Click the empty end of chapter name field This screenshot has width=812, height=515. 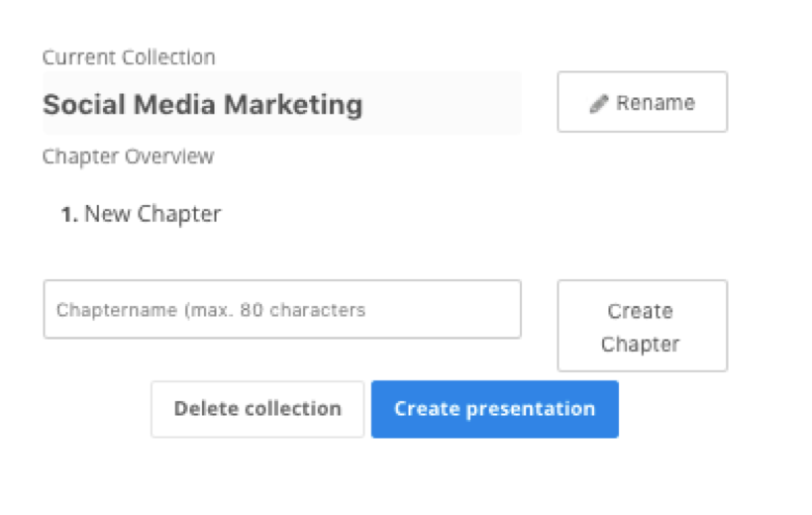click(443, 309)
